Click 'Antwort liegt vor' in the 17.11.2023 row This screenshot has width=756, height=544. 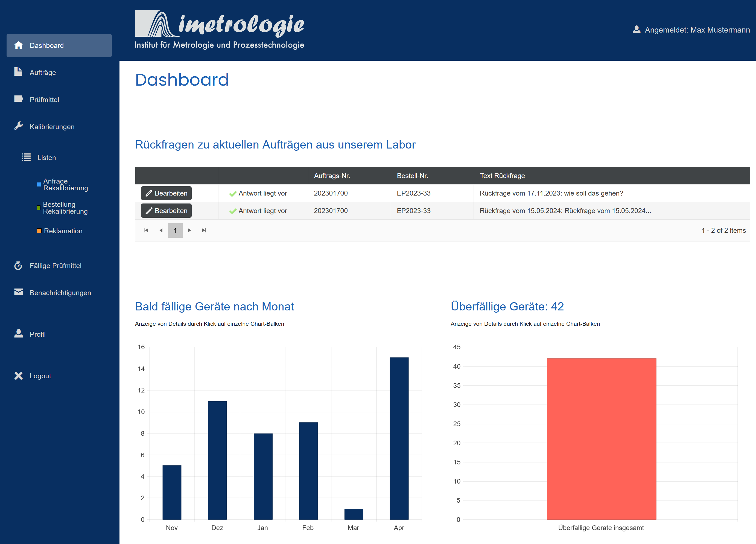point(263,193)
